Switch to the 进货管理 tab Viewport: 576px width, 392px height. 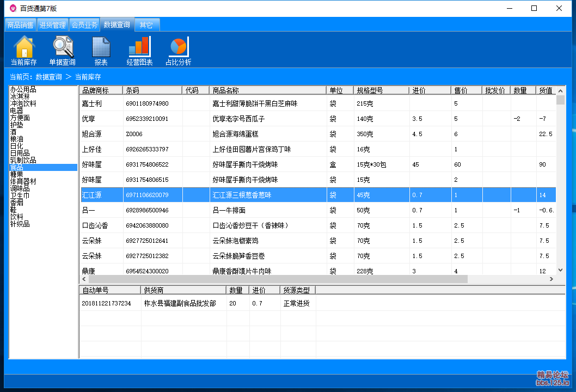click(52, 25)
